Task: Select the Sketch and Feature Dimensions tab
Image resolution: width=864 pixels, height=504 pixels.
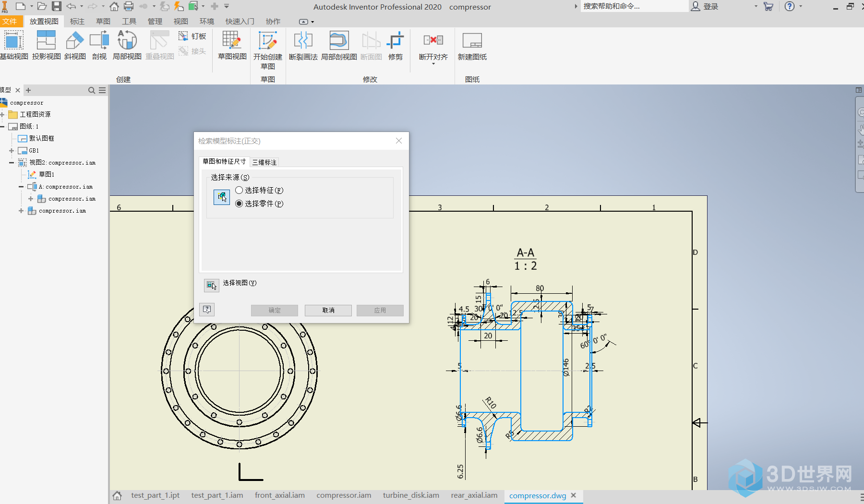Action: pyautogui.click(x=224, y=162)
